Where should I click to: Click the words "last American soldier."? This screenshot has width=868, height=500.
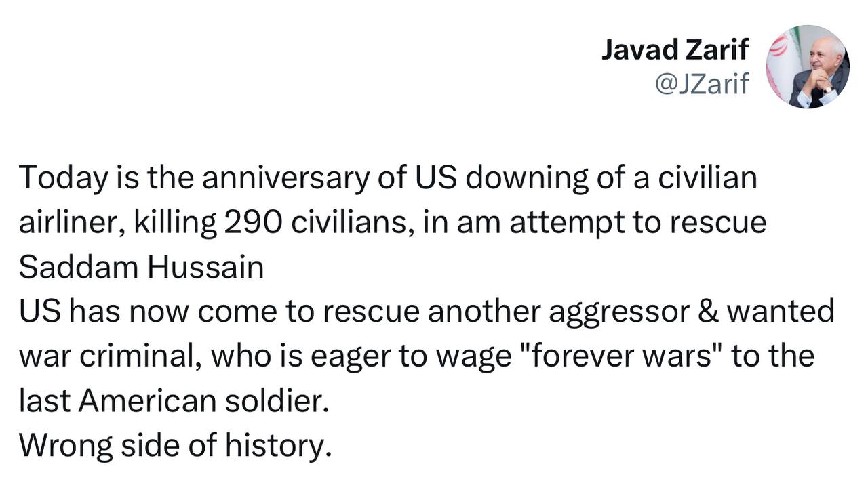[x=174, y=401]
